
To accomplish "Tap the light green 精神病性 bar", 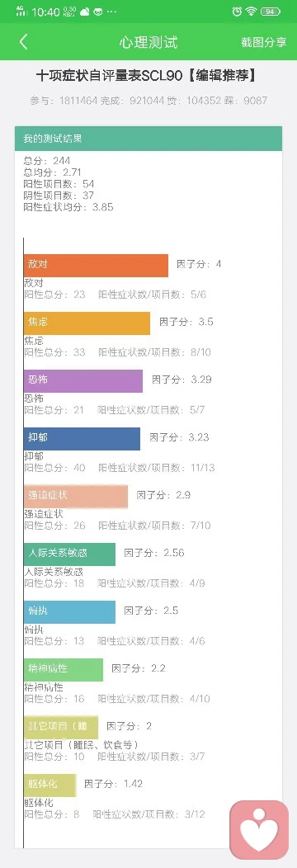I will tap(63, 670).
